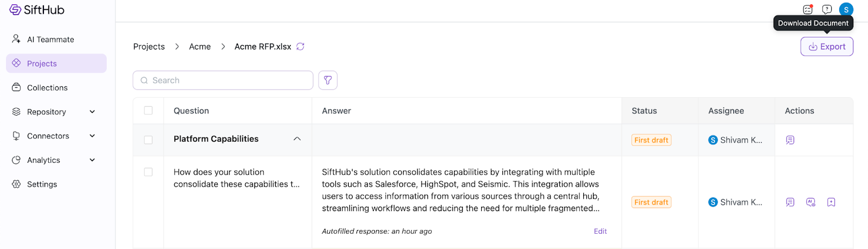Click the filter funnel icon beside search
Viewport: 868px width, 249px height.
click(328, 80)
